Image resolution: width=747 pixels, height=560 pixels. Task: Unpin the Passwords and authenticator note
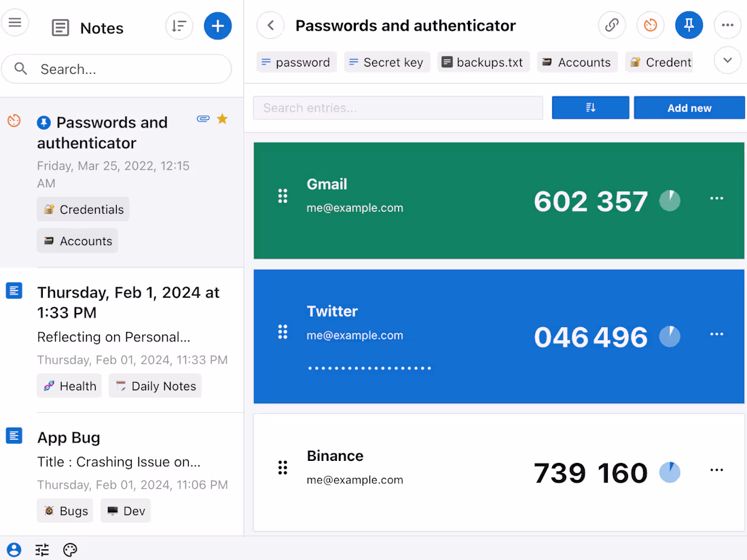[x=689, y=24]
